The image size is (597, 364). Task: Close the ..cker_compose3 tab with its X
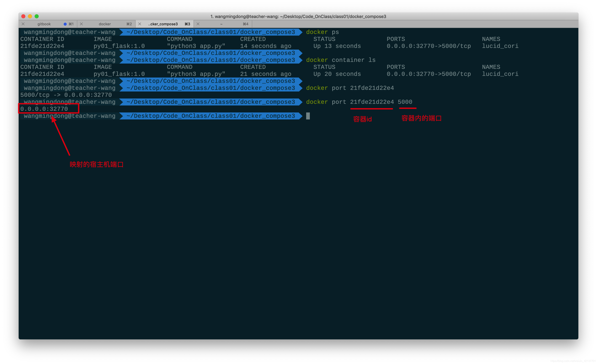click(x=140, y=24)
